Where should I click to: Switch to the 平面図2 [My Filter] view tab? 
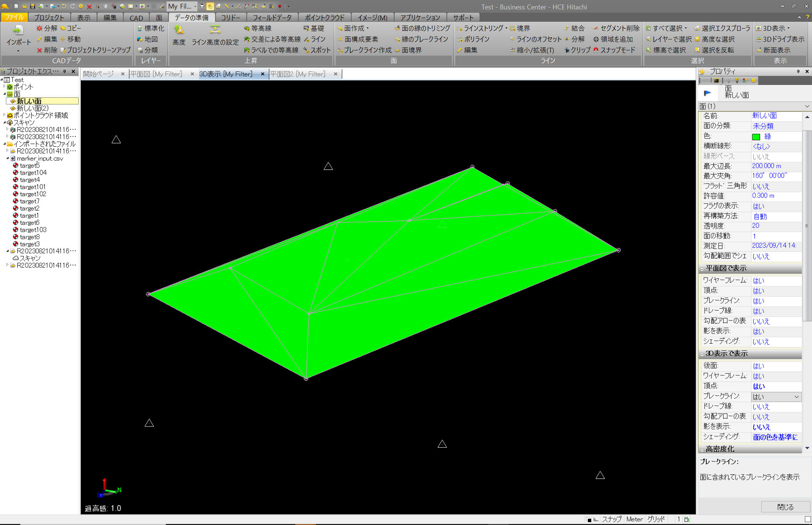pyautogui.click(x=298, y=74)
